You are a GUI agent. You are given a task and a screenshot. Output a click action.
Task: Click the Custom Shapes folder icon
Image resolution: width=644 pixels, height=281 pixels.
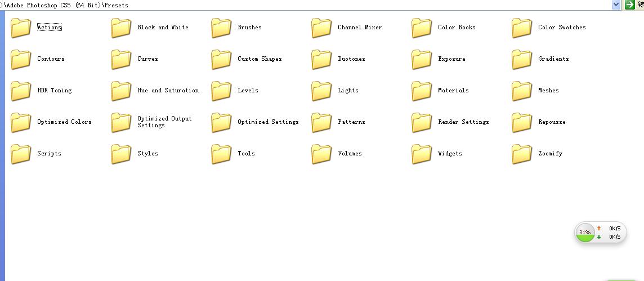[x=221, y=60]
